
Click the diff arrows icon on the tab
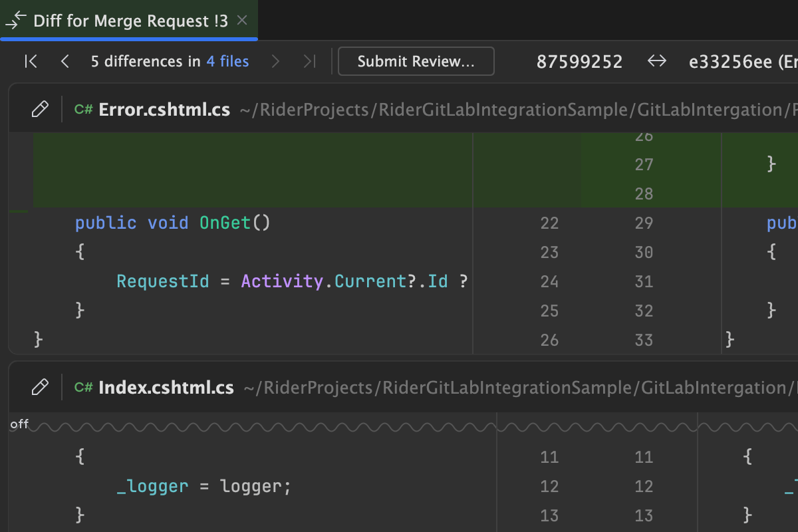pyautogui.click(x=16, y=21)
